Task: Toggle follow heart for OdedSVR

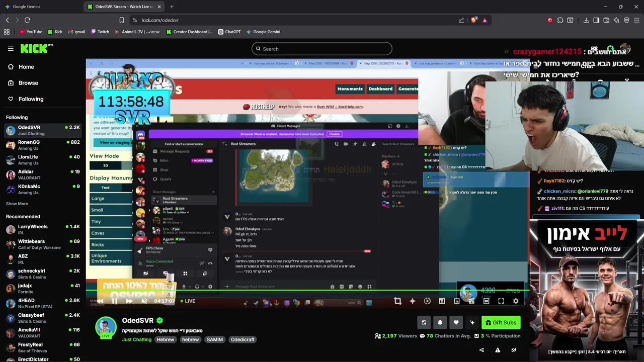Action: [456, 322]
